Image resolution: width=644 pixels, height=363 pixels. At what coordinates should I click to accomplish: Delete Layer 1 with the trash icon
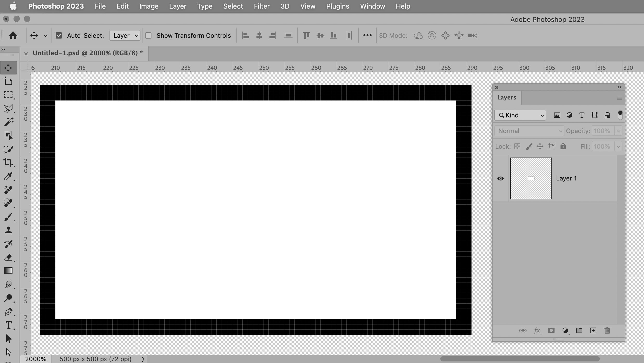point(607,330)
